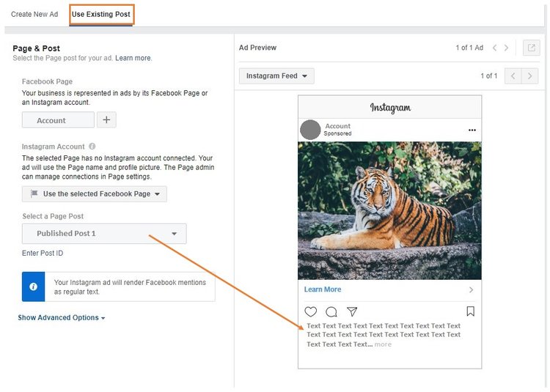Click the Instagram Account info icon
Viewport: 550px width, 392px height.
[92, 147]
